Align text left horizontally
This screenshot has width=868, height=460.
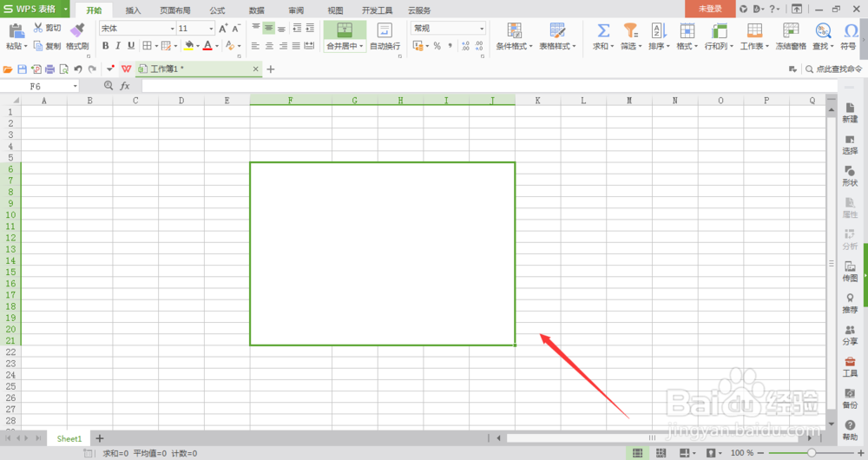click(255, 46)
